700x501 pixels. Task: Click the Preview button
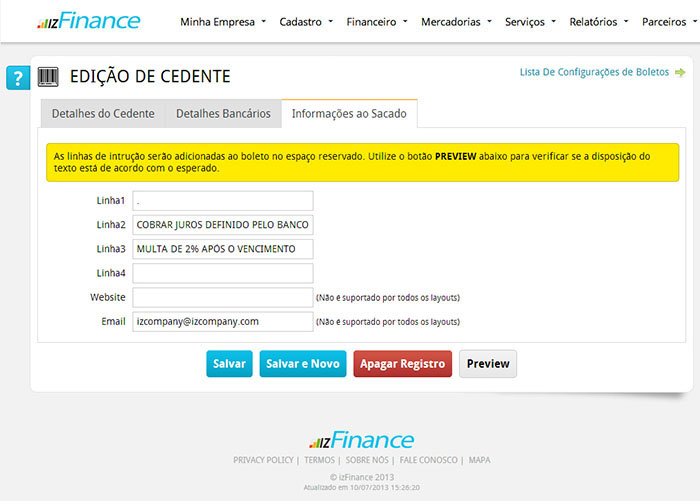point(488,364)
